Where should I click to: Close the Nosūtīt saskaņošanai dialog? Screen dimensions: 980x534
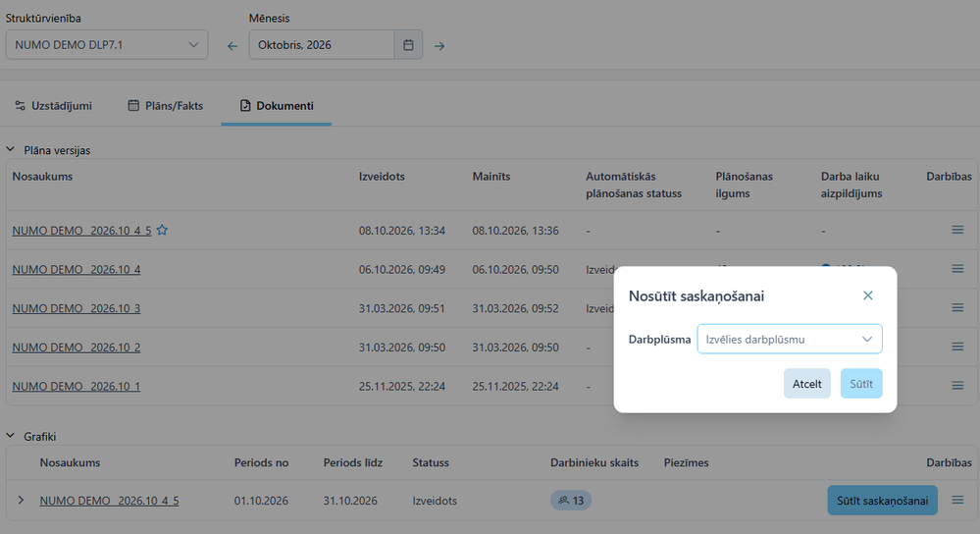coord(867,295)
